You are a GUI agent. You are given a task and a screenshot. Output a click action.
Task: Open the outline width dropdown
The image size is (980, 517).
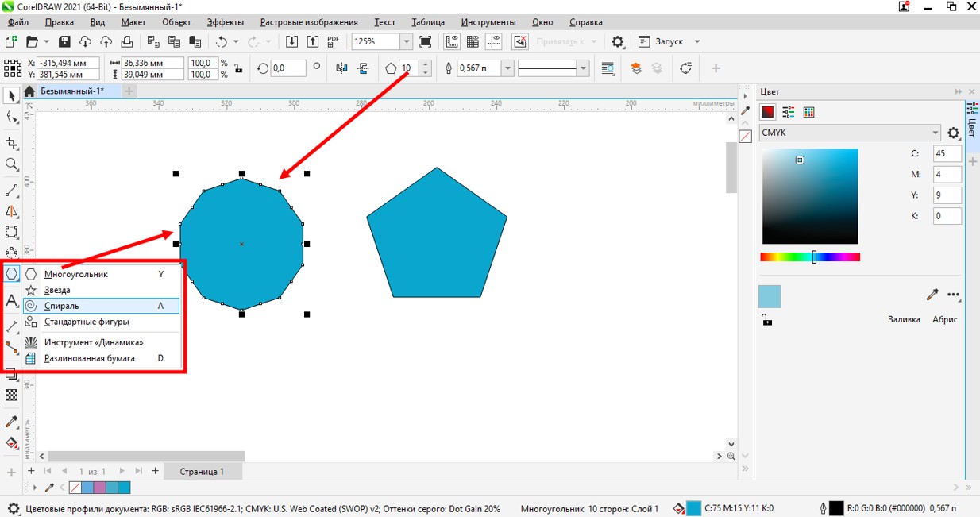508,68
